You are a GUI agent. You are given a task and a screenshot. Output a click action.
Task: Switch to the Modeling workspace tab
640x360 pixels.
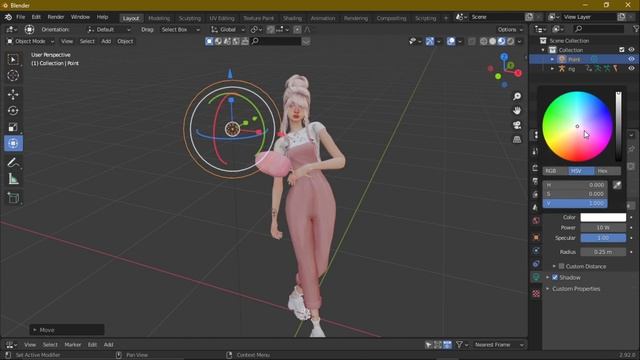coord(159,18)
